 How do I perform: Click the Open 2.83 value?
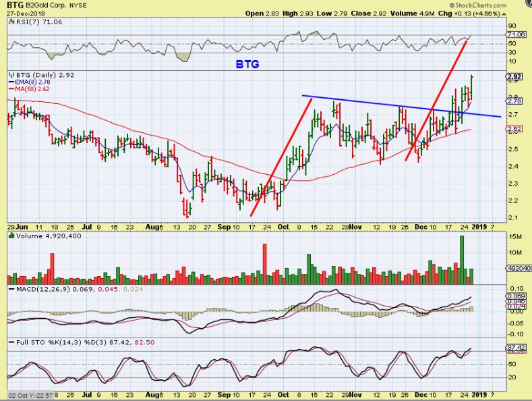(262, 14)
